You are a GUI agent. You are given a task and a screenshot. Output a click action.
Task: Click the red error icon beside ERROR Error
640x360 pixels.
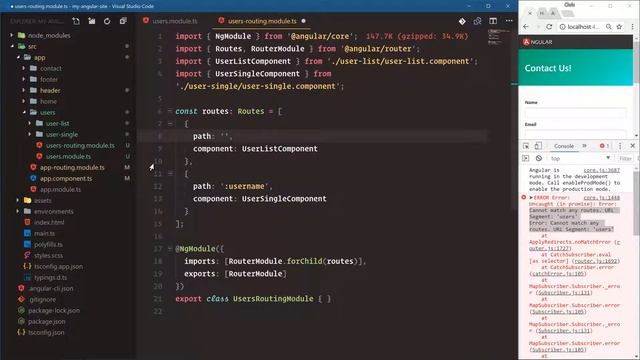[x=524, y=198]
